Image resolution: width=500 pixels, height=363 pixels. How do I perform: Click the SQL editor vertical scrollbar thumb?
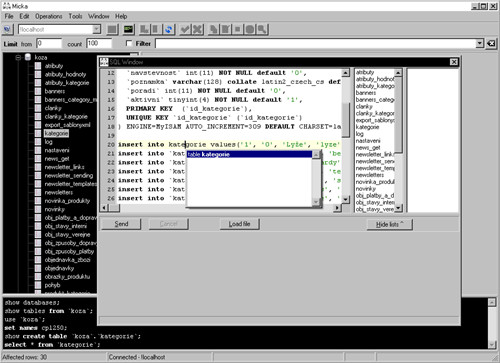coord(346,119)
